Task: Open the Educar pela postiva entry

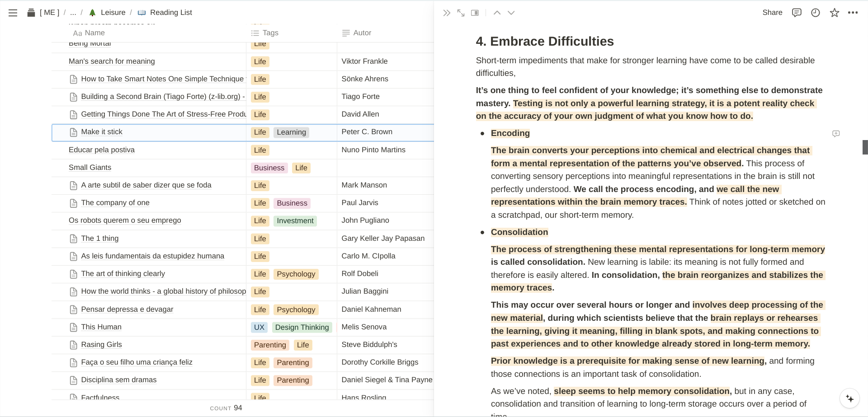Action: pyautogui.click(x=102, y=150)
